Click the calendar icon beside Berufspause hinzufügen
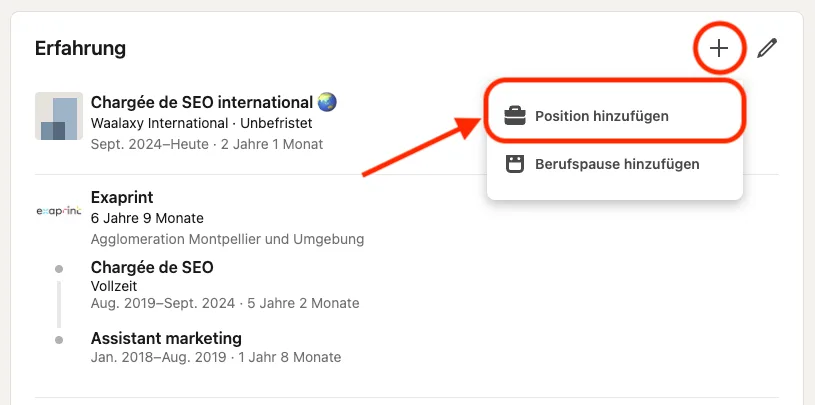815x405 pixels. (515, 164)
